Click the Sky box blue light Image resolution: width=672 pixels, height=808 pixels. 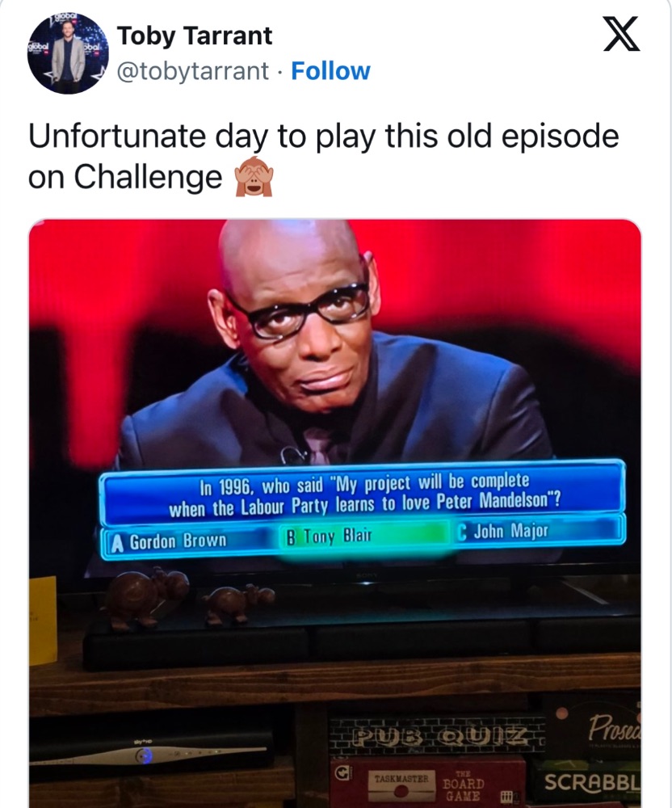pos(145,755)
